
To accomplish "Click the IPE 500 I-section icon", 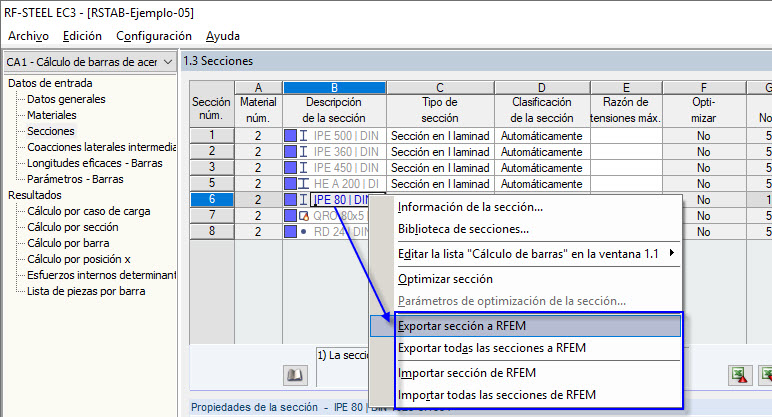I will point(304,135).
